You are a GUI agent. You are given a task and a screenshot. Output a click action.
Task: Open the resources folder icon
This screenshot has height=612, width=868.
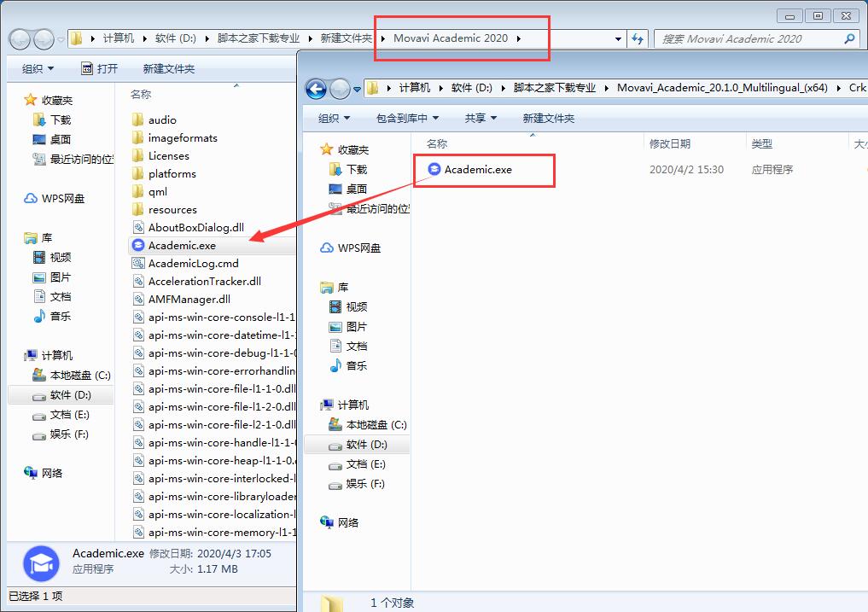point(138,209)
